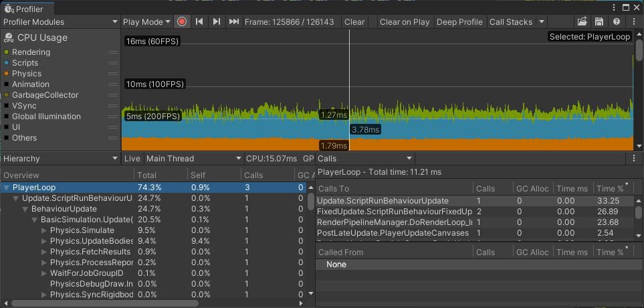Toggle UI category visibility box
The height and width of the screenshot is (308, 644).
[x=6, y=127]
